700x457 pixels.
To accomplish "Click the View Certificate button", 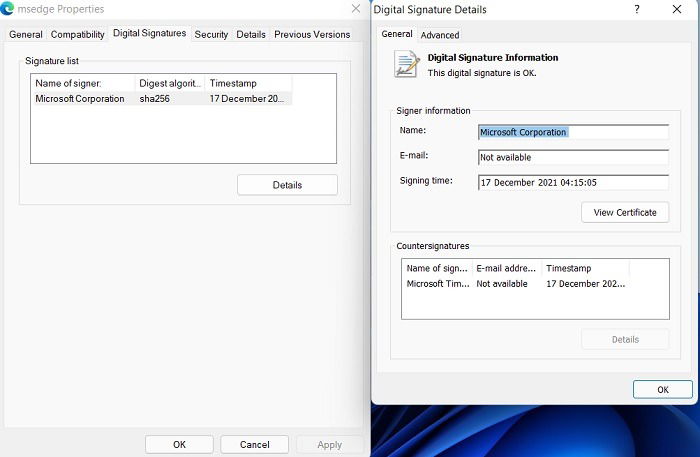I will 625,212.
